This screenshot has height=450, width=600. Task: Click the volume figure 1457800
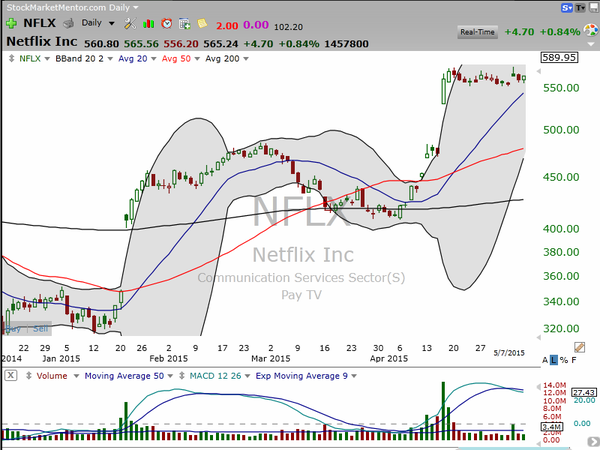click(x=346, y=44)
